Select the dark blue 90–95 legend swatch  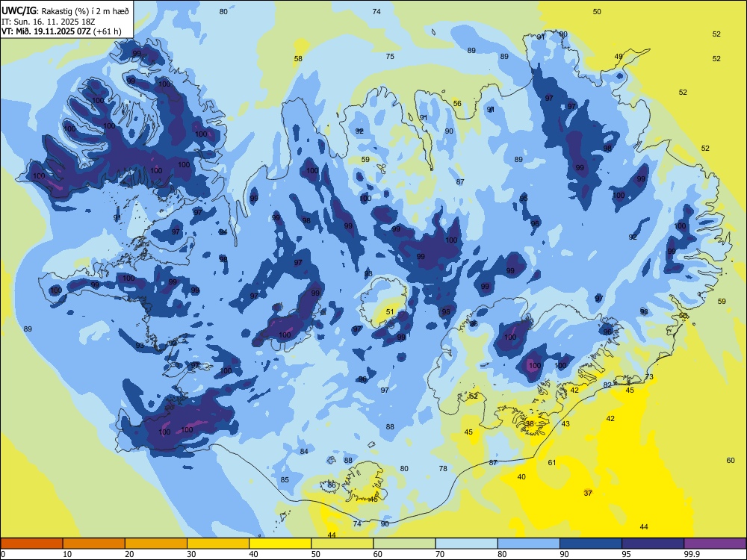[x=591, y=544]
